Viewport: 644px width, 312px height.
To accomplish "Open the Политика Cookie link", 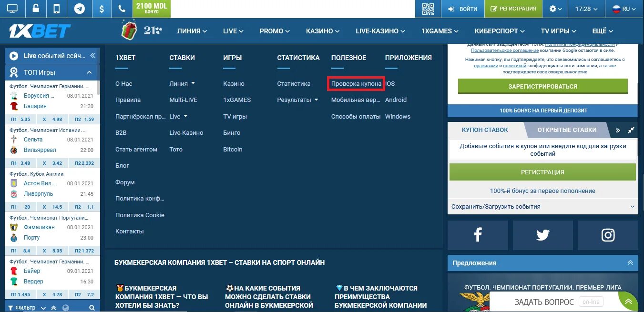I will point(140,215).
